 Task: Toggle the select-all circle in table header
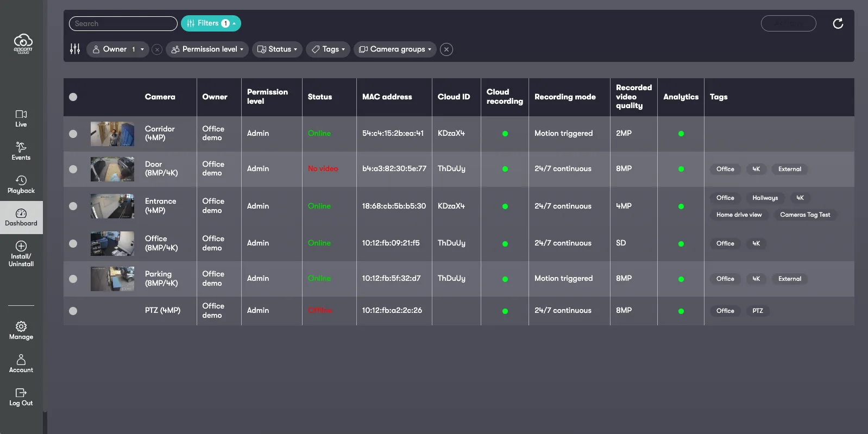point(73,97)
